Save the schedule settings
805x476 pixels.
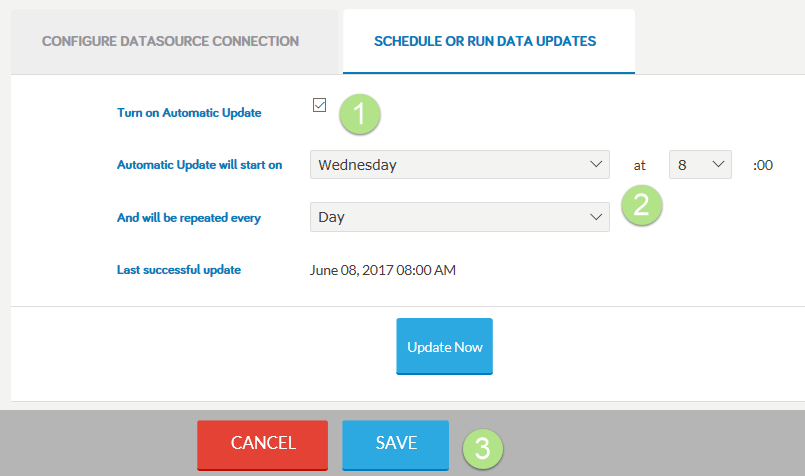pos(396,445)
